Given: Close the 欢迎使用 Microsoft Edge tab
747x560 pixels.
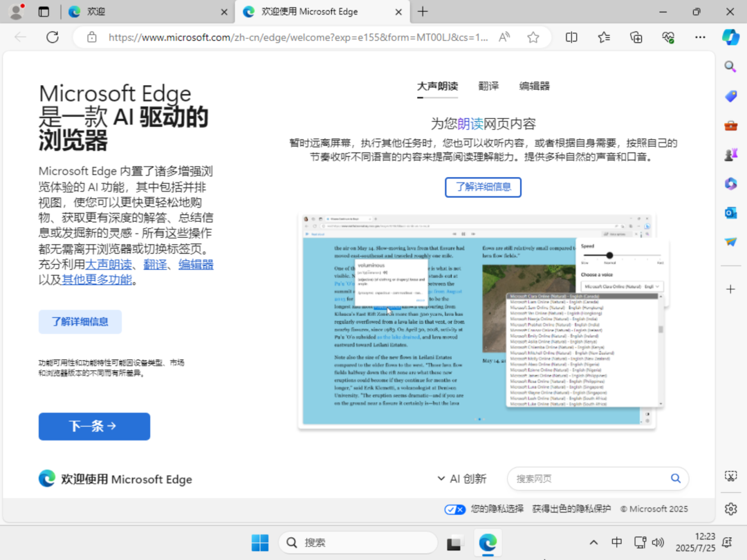Looking at the screenshot, I should pyautogui.click(x=399, y=12).
